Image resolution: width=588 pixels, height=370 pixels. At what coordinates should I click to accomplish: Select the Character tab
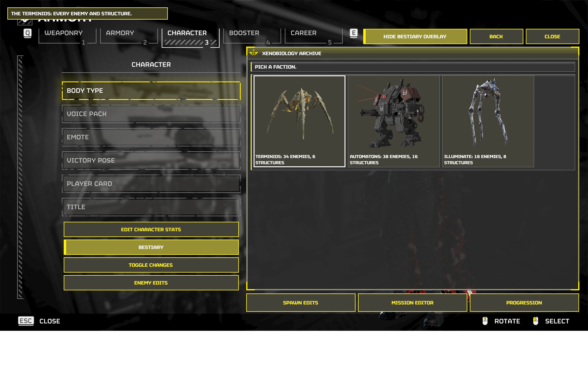pyautogui.click(x=190, y=38)
